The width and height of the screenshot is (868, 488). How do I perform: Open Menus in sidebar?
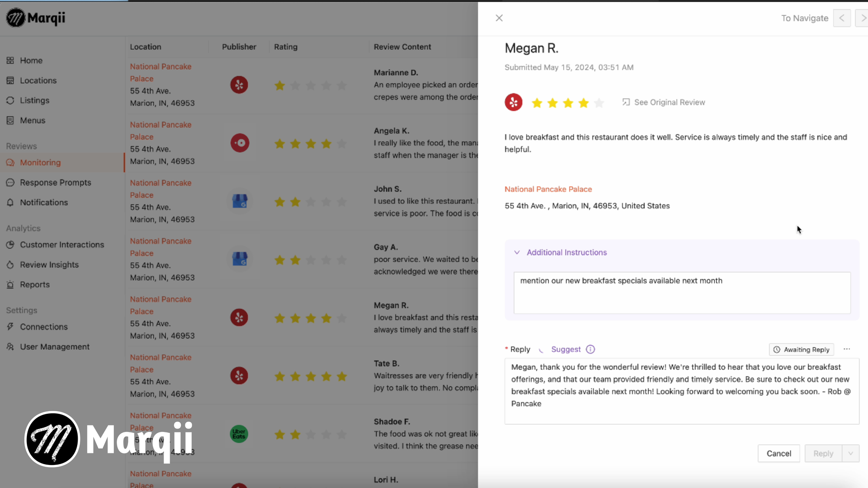coord(33,121)
